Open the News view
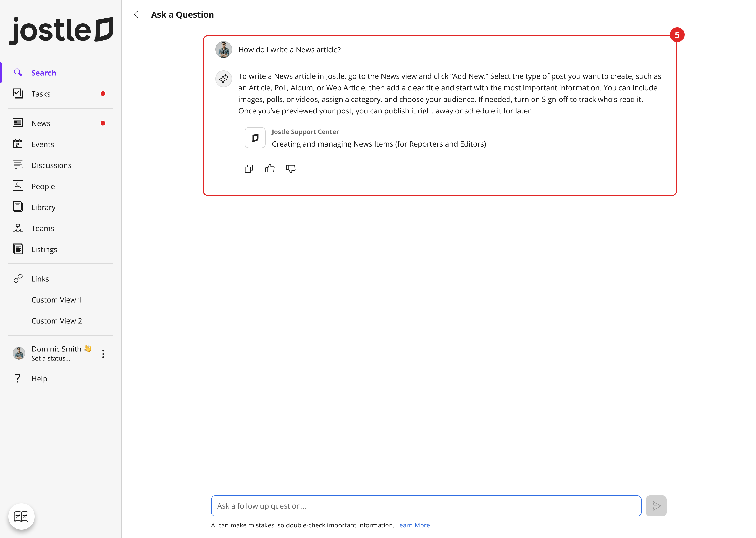 coord(41,123)
